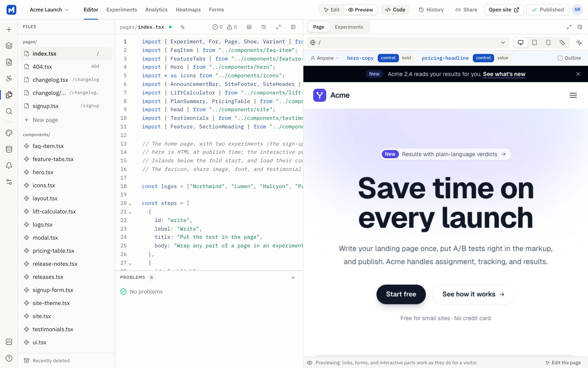This screenshot has width=588, height=368.
Task: Open hero.tsx component file
Action: coord(66,172)
